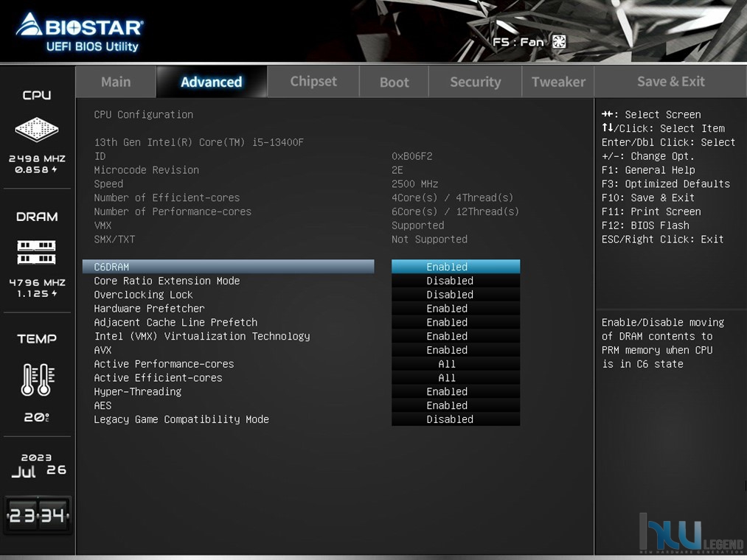Open Legacy Game Compatibility Mode value
Image resolution: width=747 pixels, height=560 pixels.
coord(456,419)
